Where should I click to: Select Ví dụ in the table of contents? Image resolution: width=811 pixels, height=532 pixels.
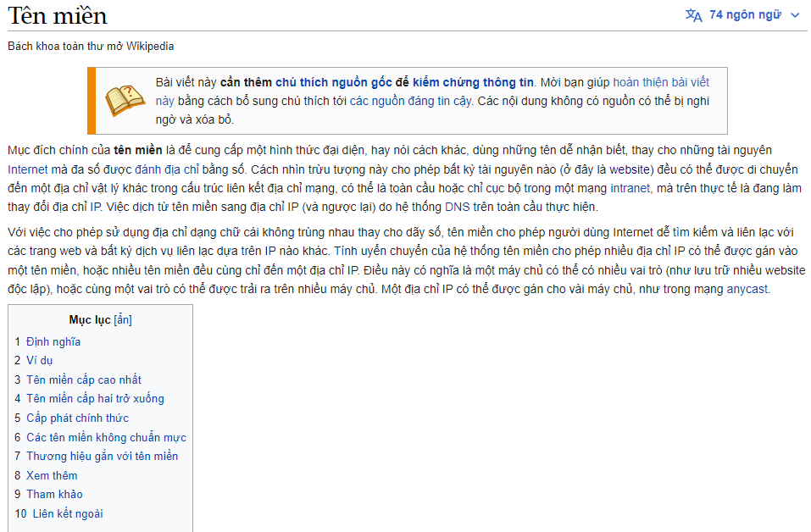(40, 360)
